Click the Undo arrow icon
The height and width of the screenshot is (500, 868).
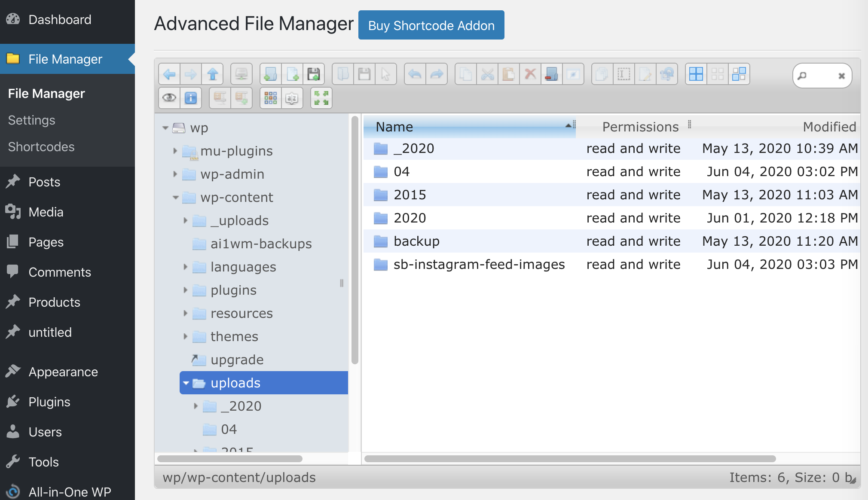415,74
